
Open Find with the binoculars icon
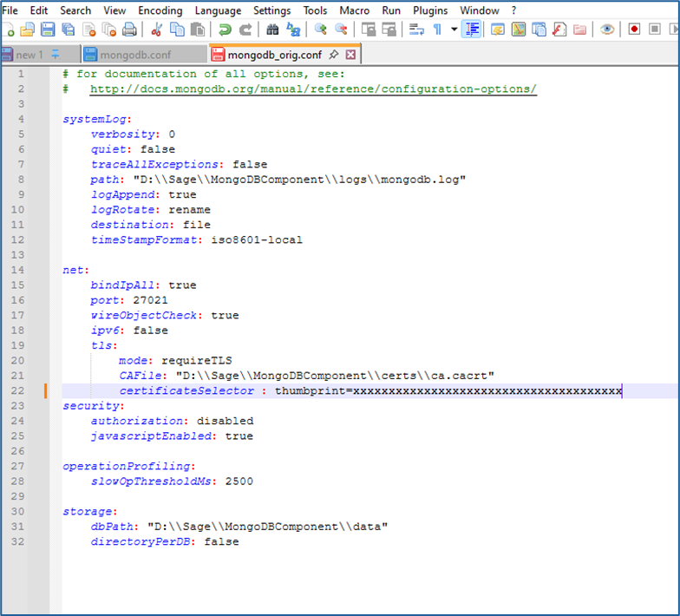(272, 29)
